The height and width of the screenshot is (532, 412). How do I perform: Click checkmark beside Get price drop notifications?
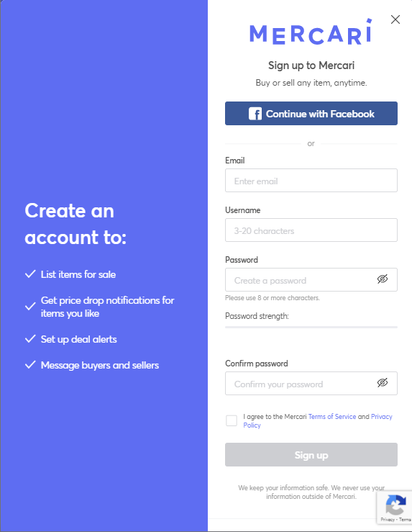pos(30,306)
